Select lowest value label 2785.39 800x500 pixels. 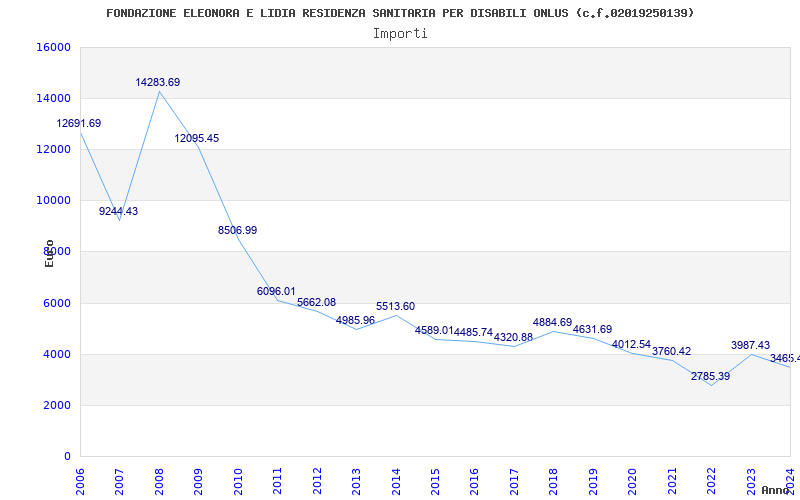(710, 377)
